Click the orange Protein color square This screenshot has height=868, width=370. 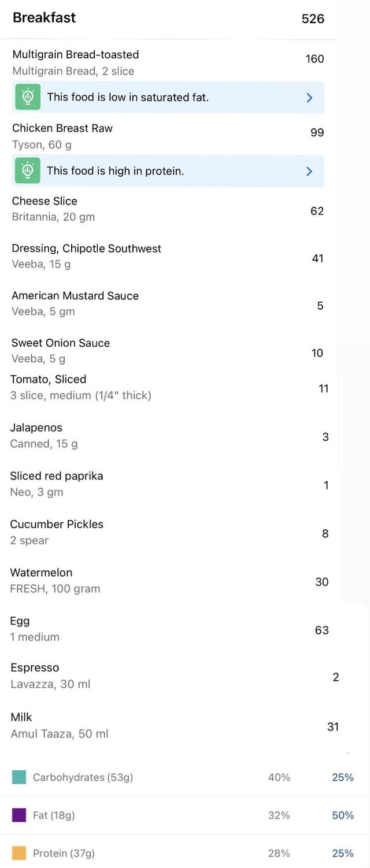click(x=19, y=853)
